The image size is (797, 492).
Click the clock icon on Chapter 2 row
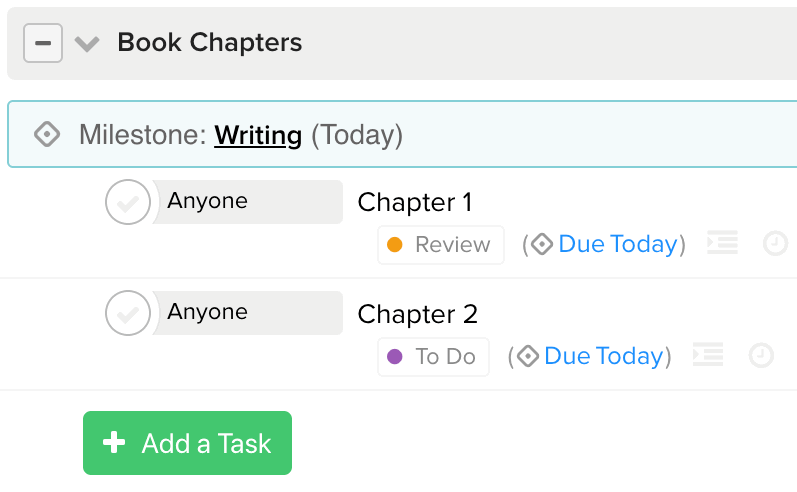coord(761,355)
